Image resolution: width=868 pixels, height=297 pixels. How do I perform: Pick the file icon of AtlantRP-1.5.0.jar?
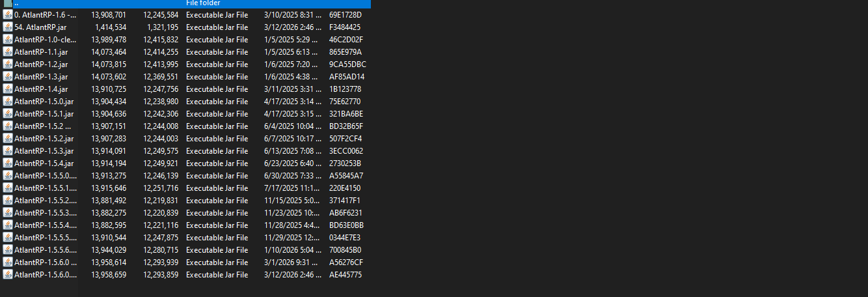[x=8, y=101]
